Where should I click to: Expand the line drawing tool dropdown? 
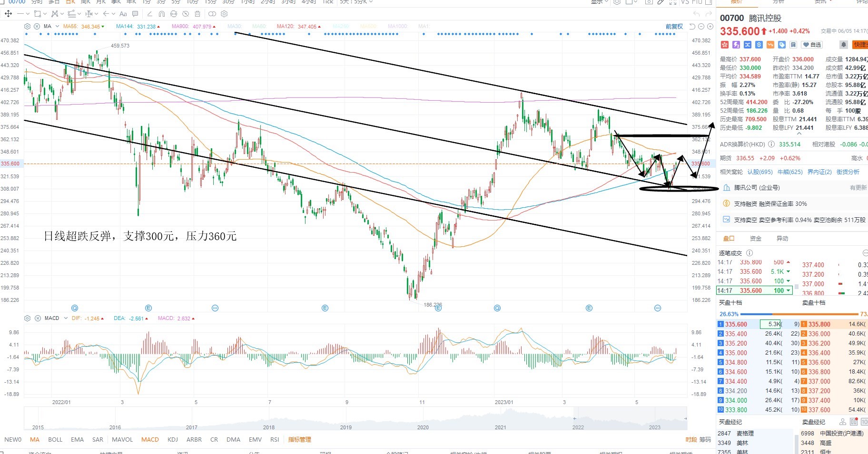click(27, 14)
